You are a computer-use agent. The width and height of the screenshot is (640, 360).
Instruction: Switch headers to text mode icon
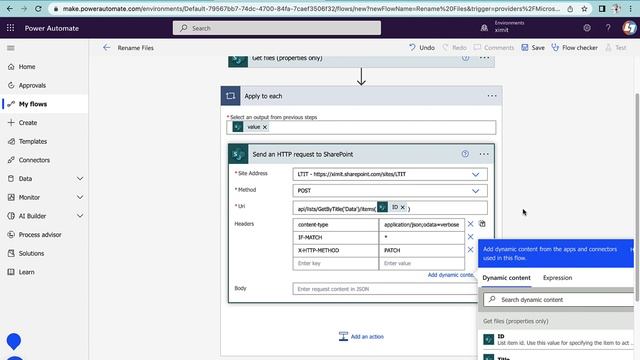click(482, 224)
